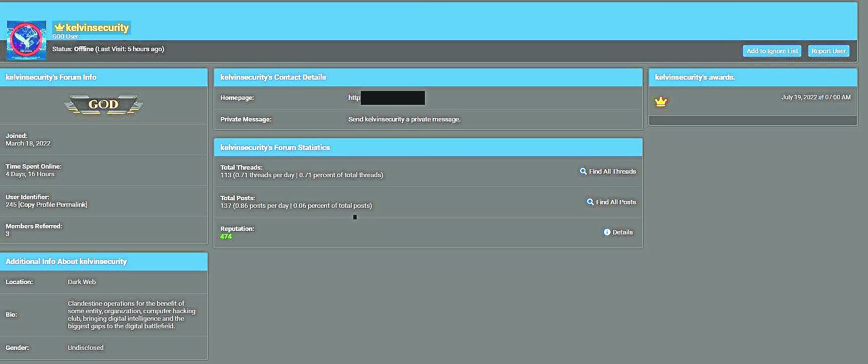Click Send kelvinsecurity a private message
This screenshot has width=868, height=364.
point(404,119)
